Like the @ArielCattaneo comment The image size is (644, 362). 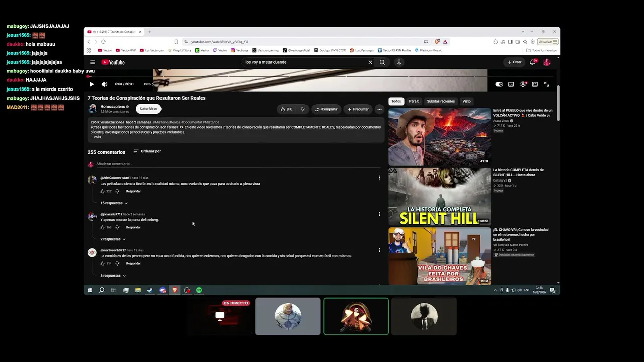click(103, 191)
